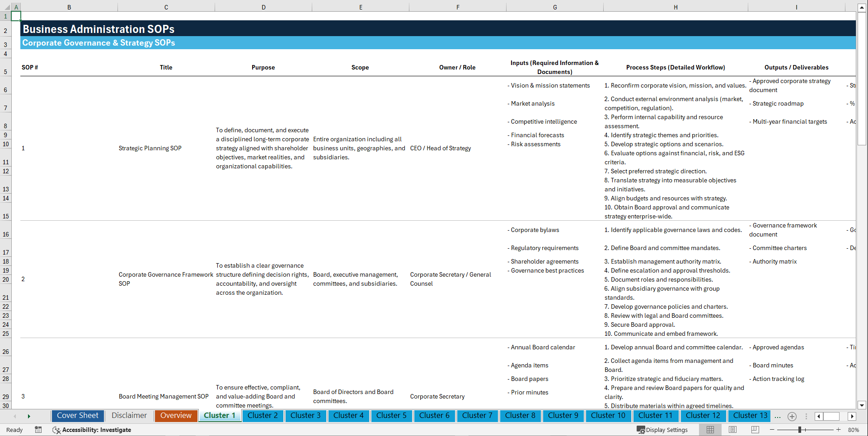Open the Normal view icon in status bar
This screenshot has width=868, height=436.
coord(709,430)
